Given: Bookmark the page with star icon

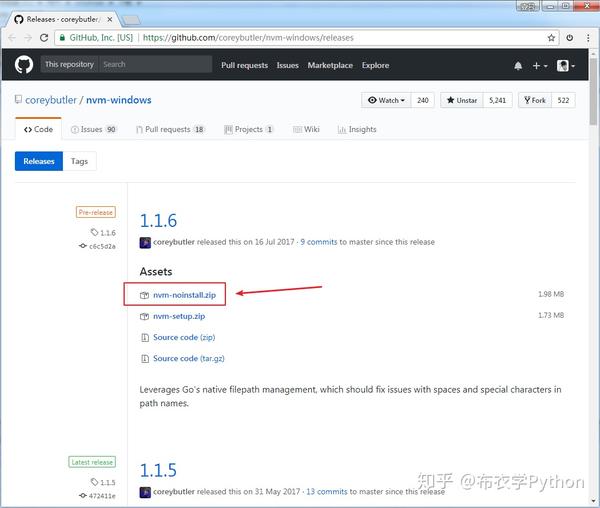Looking at the screenshot, I should click(551, 37).
